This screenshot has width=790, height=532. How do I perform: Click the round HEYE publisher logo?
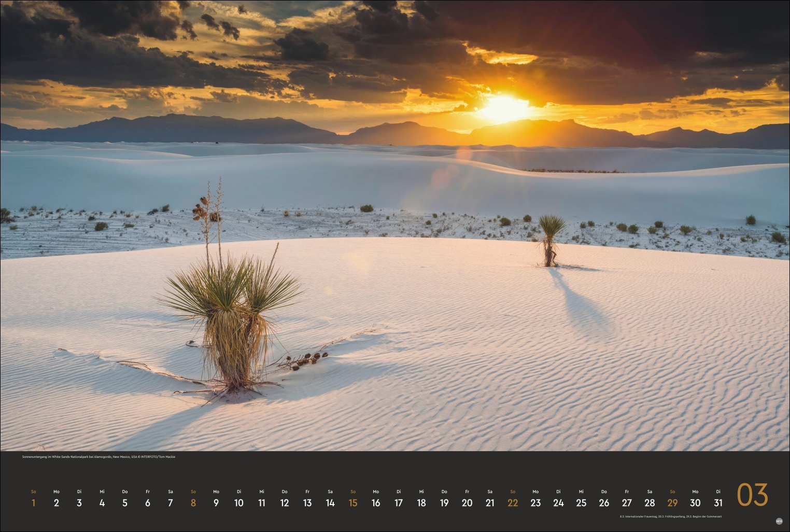point(779,522)
